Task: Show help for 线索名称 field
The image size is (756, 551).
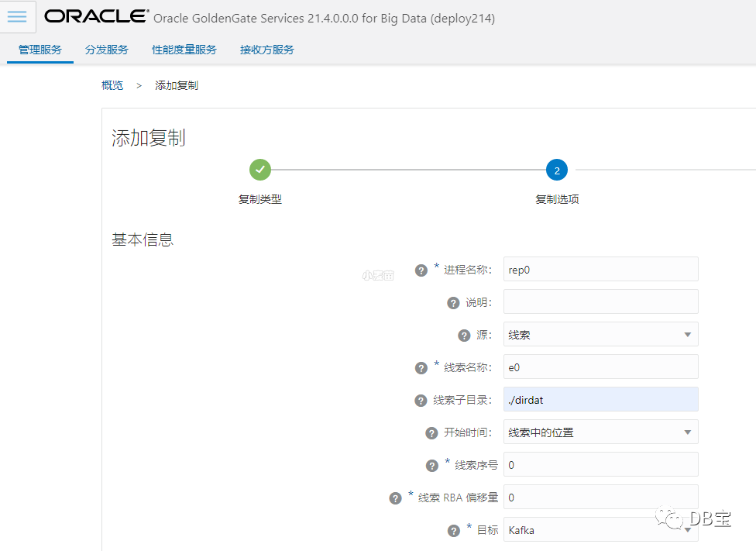Action: [x=421, y=369]
